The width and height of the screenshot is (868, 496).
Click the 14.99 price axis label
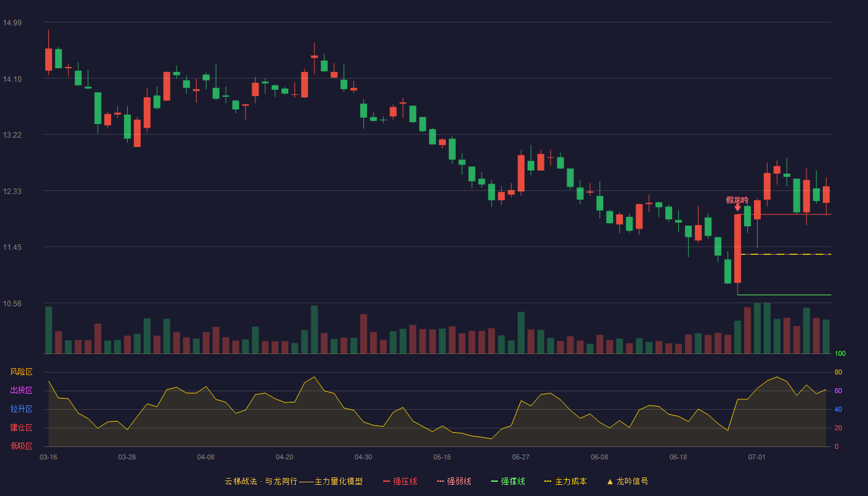(12, 23)
